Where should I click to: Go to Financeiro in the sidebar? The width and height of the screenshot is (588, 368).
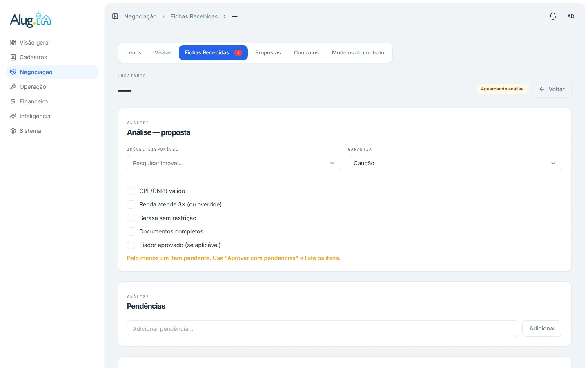pos(52,101)
